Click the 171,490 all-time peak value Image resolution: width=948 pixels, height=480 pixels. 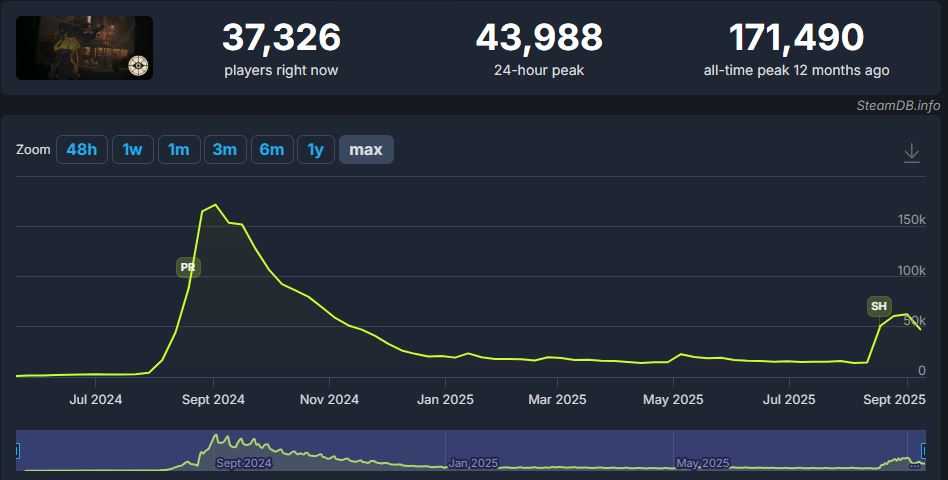796,37
